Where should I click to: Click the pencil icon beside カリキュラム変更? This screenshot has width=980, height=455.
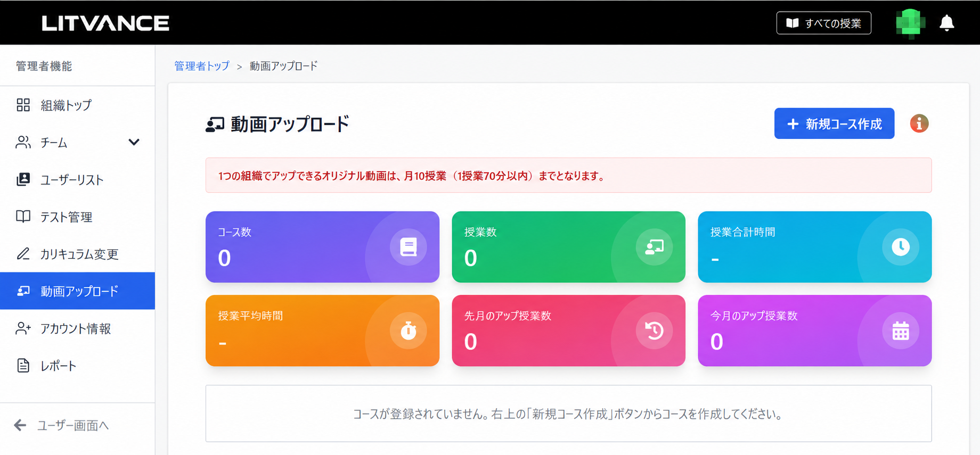point(23,254)
